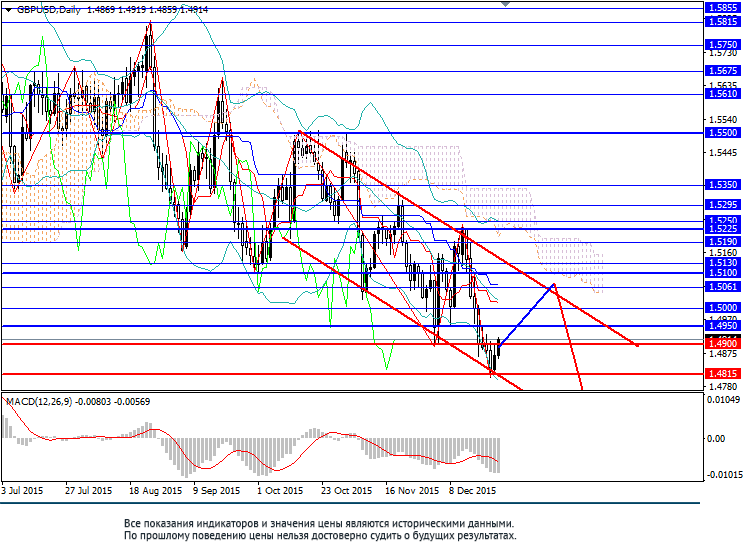The image size is (743, 552).
Task: Click the 1.5540 price axis value
Action: tap(723, 120)
